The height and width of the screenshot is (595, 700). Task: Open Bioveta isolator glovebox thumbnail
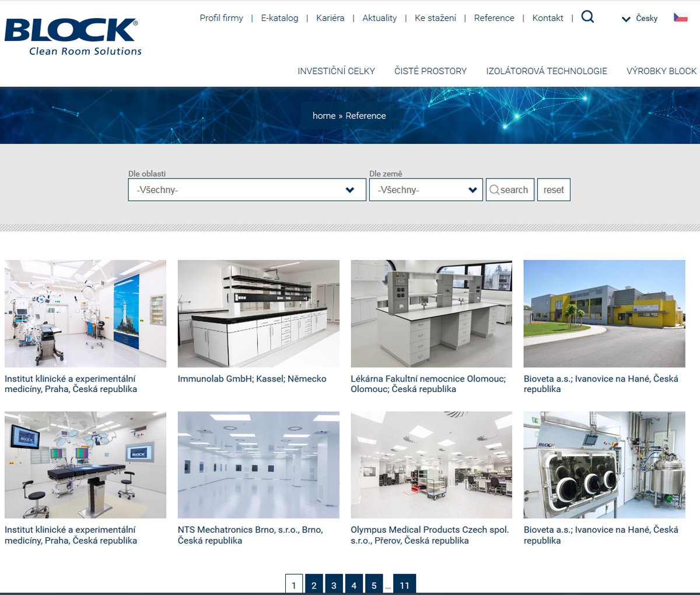[x=604, y=465]
